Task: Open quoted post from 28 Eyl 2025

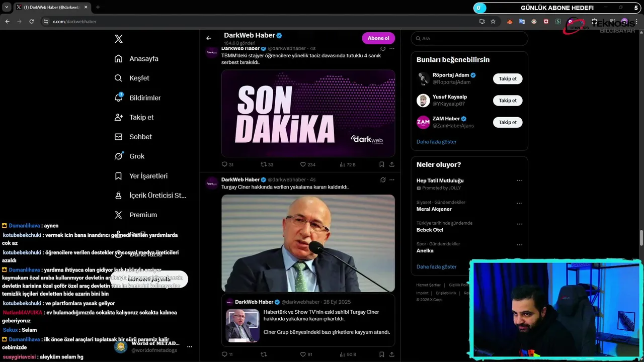Action: point(308,320)
